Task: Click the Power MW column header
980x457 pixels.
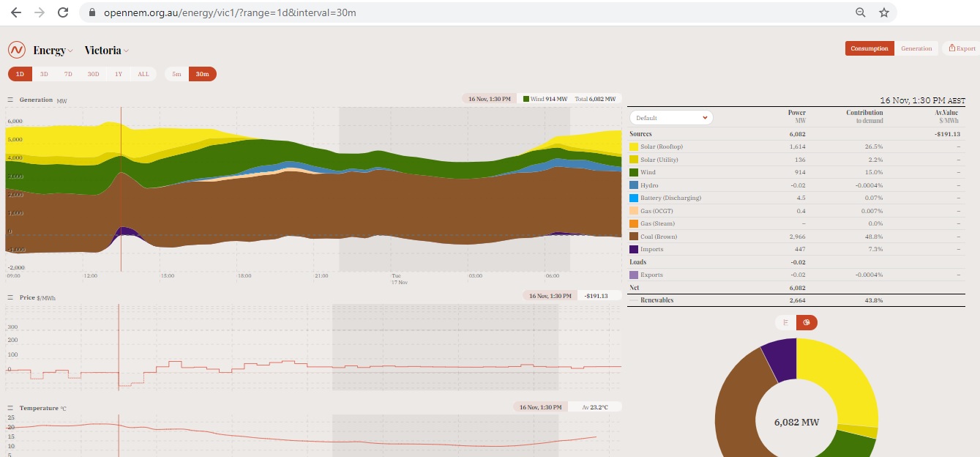Action: click(796, 116)
